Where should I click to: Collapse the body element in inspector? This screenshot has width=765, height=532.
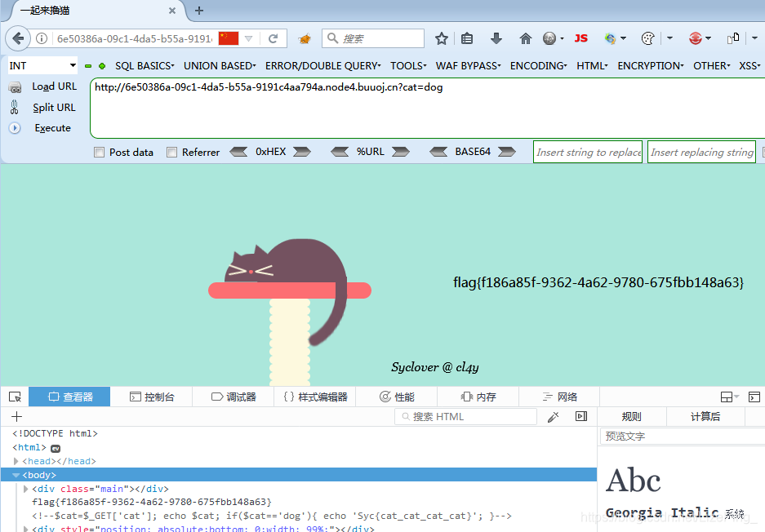point(16,475)
